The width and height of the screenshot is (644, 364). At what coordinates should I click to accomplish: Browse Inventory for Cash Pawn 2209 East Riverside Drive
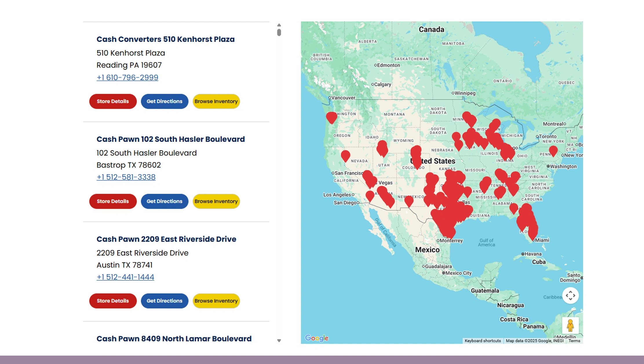tap(216, 301)
